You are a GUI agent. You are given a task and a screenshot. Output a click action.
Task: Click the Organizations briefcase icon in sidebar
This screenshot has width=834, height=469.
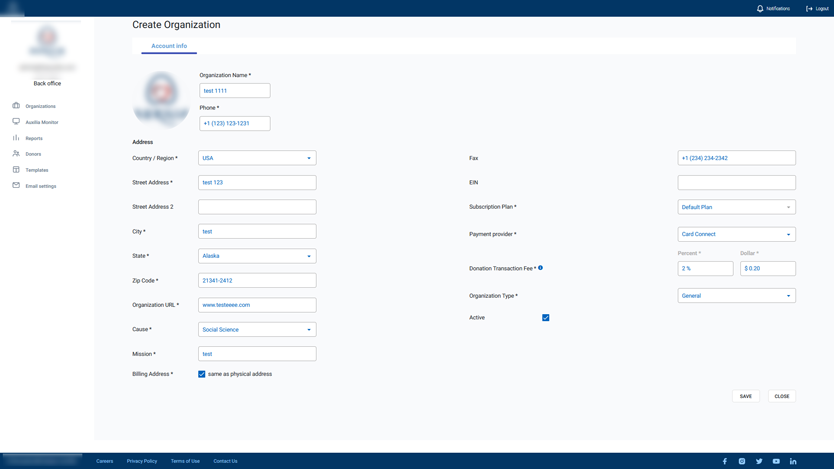tap(16, 106)
